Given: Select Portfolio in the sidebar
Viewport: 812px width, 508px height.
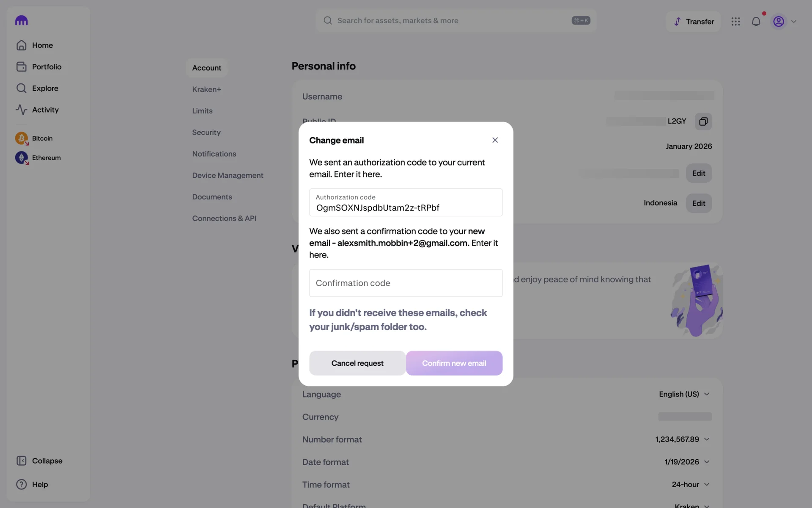Looking at the screenshot, I should pos(47,67).
